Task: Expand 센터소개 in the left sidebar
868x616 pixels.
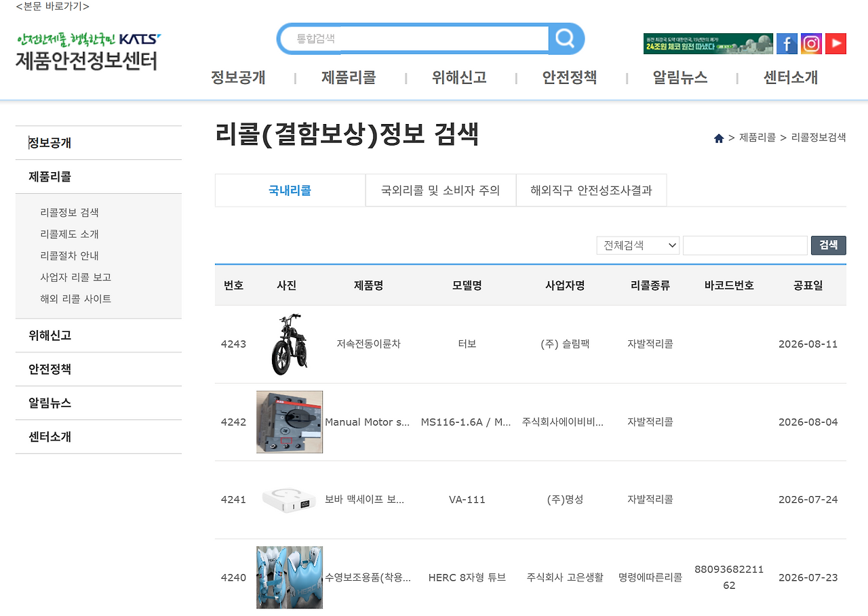Action: point(98,437)
